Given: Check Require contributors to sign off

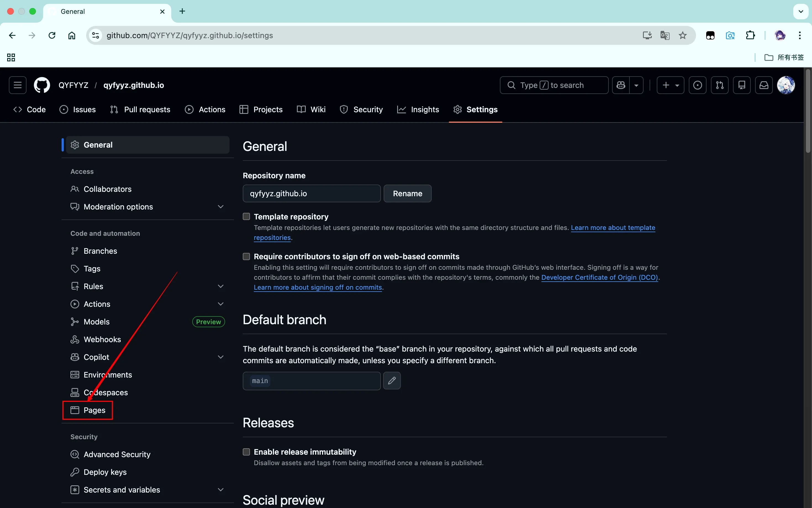Looking at the screenshot, I should 246,257.
